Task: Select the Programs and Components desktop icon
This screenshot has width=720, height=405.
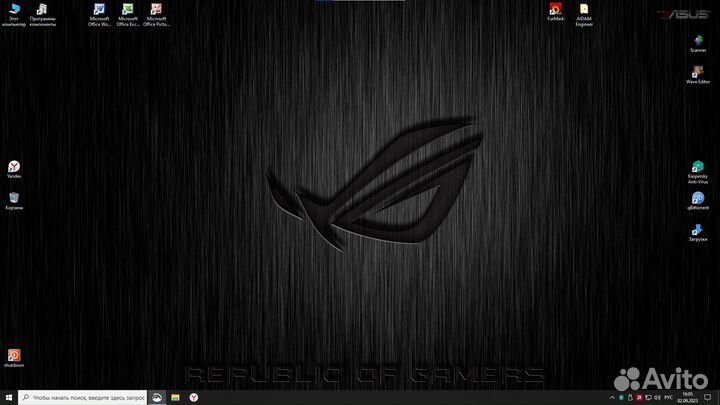Action: (x=42, y=14)
